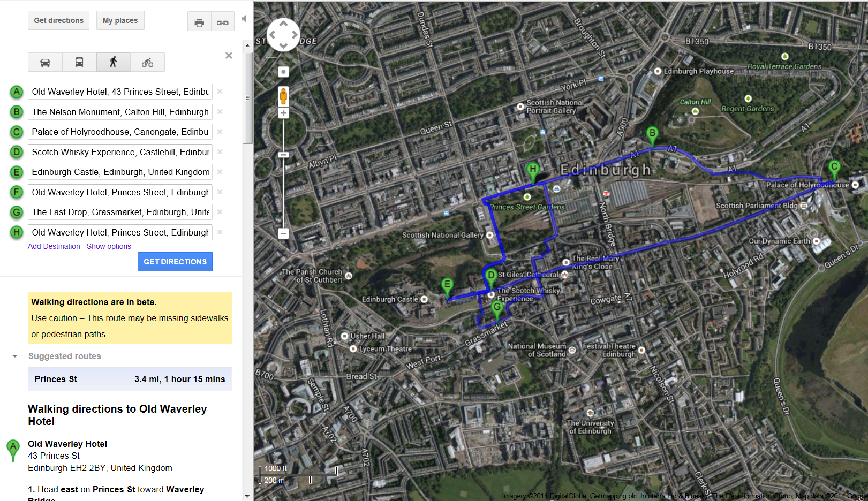Collapse the Suggested routes section
The image size is (868, 501).
[15, 356]
